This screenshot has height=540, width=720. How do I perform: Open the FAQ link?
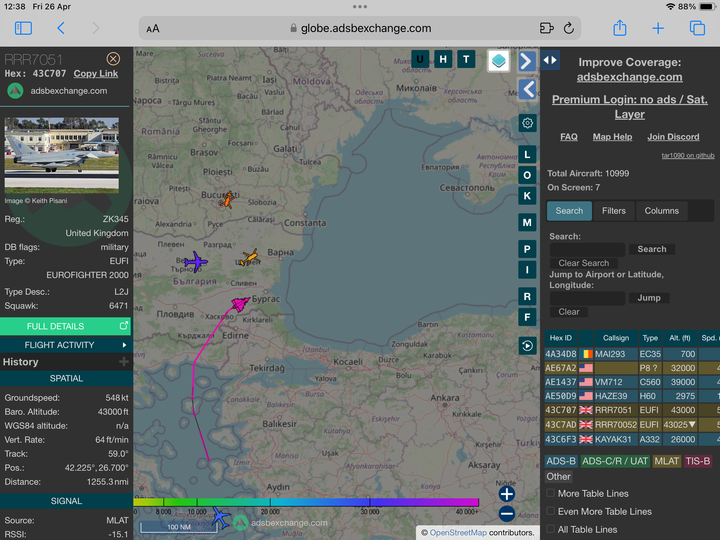568,137
